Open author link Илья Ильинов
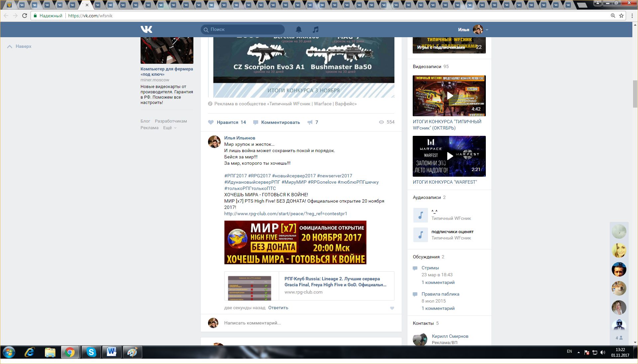 (x=240, y=138)
